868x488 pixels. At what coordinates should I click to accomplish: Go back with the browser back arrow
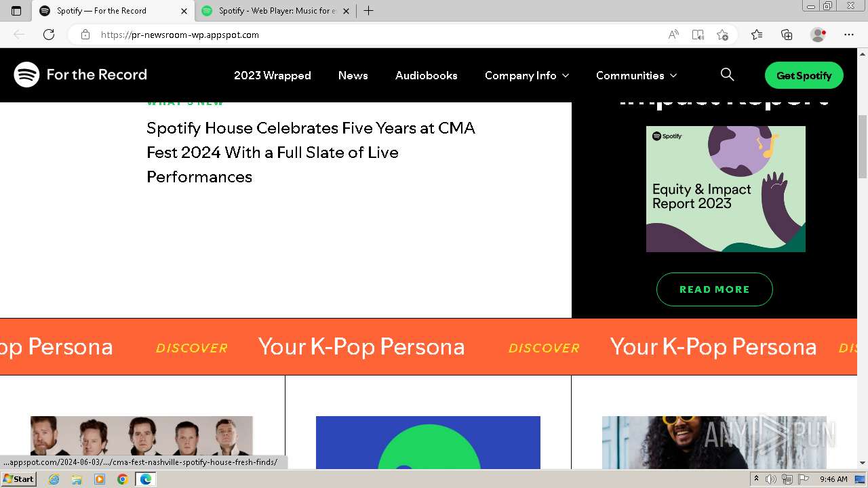point(19,35)
